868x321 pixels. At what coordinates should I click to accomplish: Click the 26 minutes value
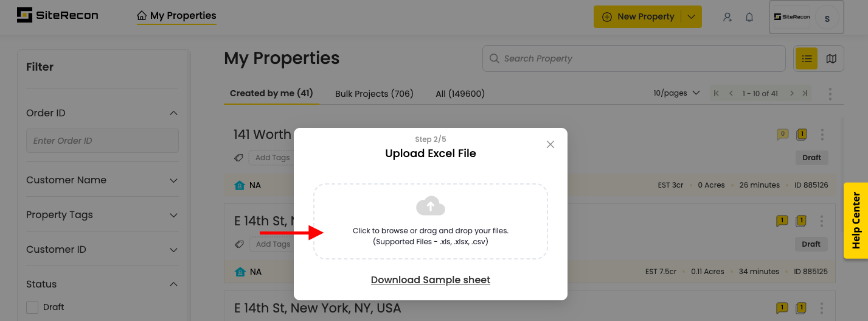pos(759,185)
